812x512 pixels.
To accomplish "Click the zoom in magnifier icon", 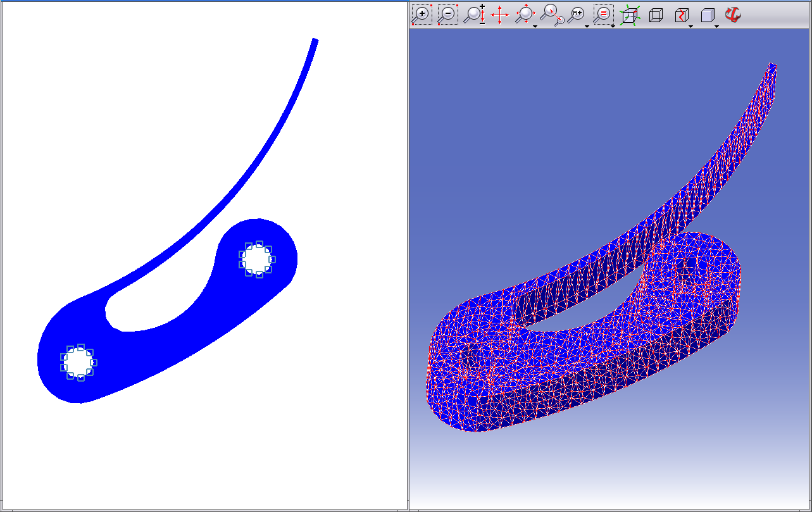I will coord(422,15).
